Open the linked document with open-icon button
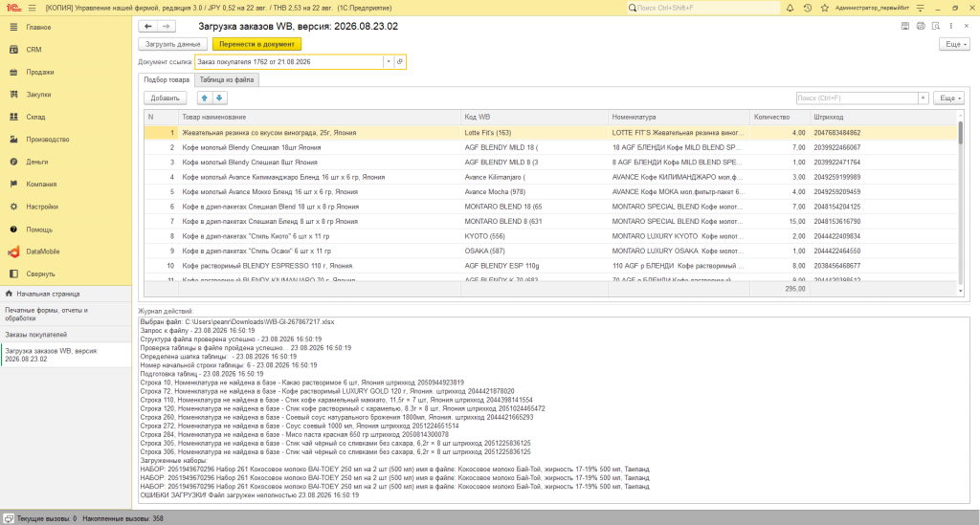 pos(400,62)
